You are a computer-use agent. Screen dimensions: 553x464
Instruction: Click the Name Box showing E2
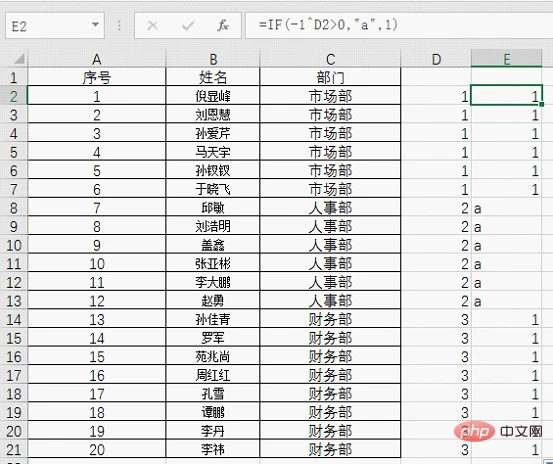(x=55, y=25)
